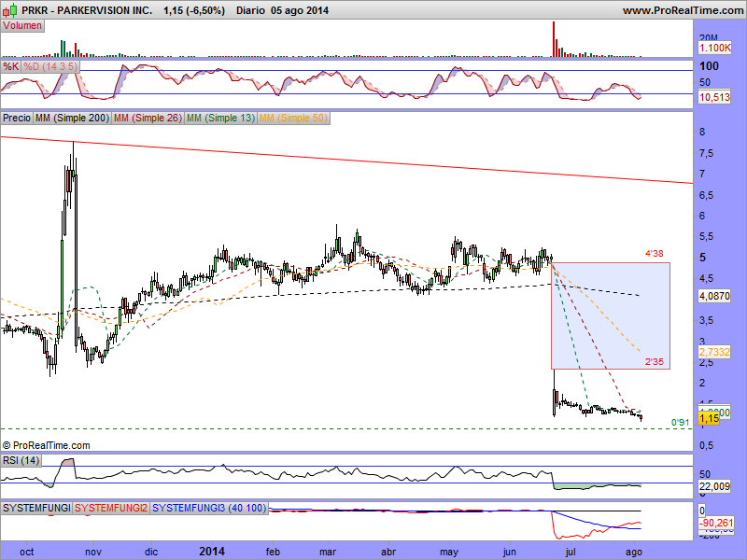Click the 4,0870 moving average value
The width and height of the screenshot is (747, 560).
click(x=714, y=296)
